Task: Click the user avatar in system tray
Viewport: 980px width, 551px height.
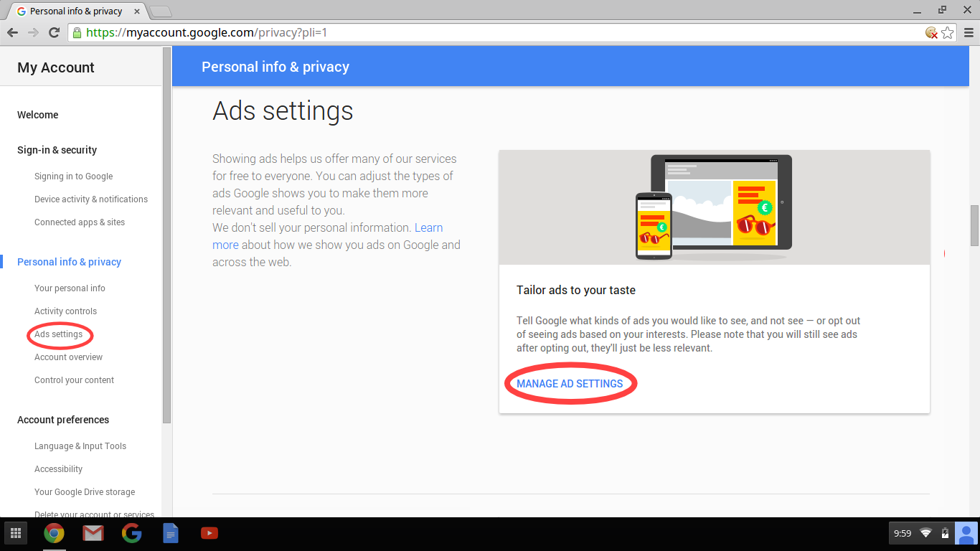Action: [x=966, y=533]
